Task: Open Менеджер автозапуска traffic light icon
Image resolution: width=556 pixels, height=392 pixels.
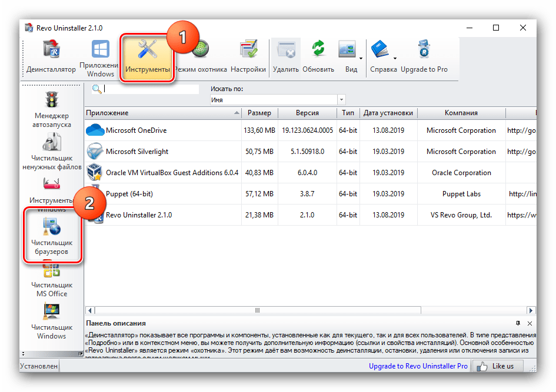Action: pyautogui.click(x=52, y=110)
